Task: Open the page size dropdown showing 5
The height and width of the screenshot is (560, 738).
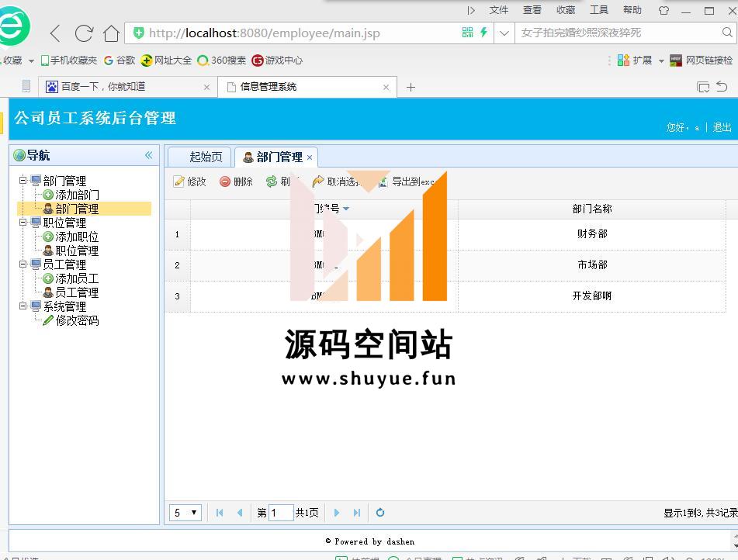Action: coord(185,513)
